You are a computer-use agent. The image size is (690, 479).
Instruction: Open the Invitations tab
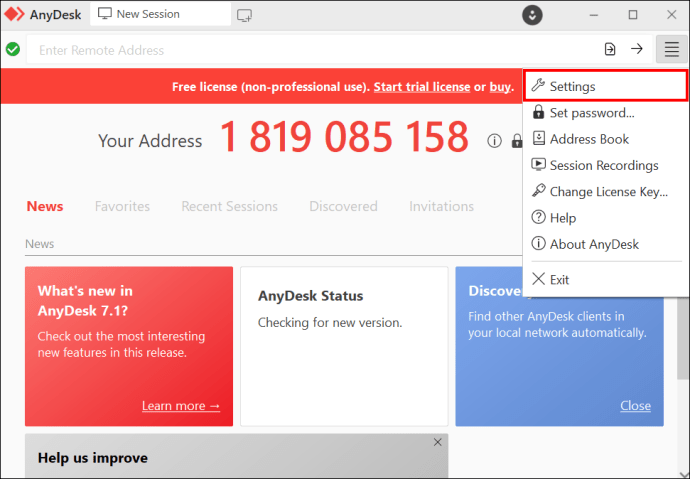point(441,206)
